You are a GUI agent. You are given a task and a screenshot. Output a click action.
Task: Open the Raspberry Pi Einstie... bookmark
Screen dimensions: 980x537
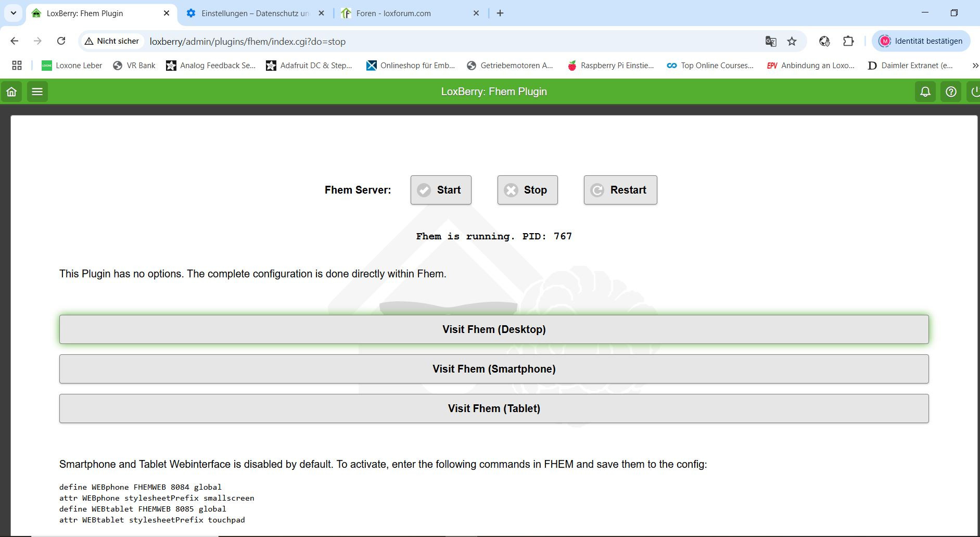click(x=610, y=66)
